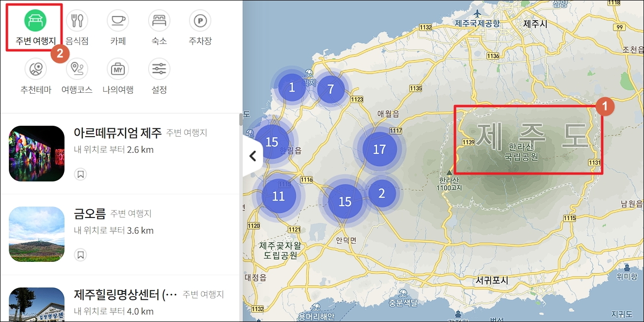Open the 음식점 restaurants category

tap(77, 20)
